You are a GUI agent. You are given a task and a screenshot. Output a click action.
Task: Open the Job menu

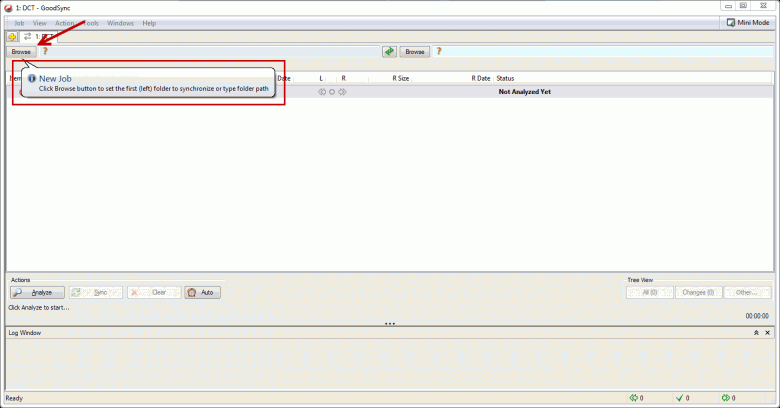[x=19, y=23]
